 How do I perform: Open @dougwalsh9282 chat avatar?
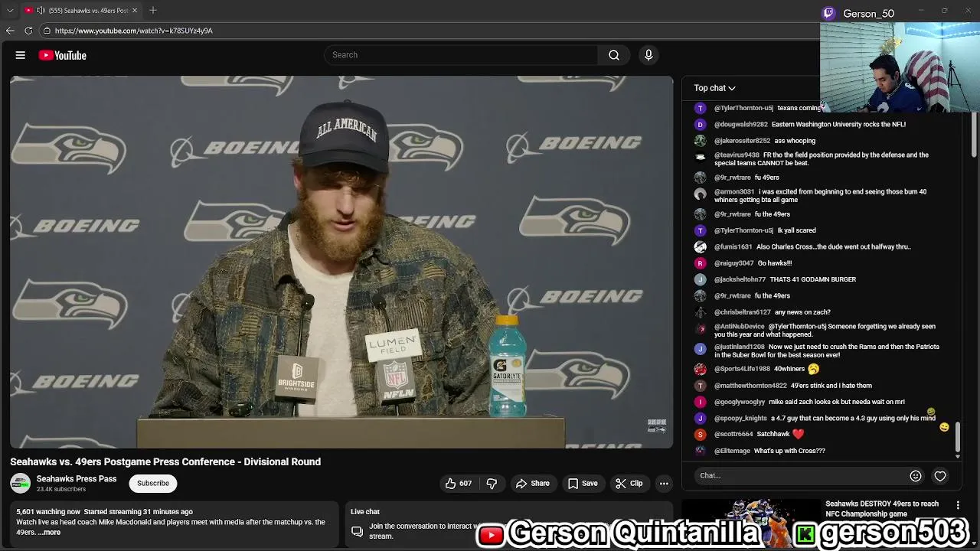tap(700, 124)
